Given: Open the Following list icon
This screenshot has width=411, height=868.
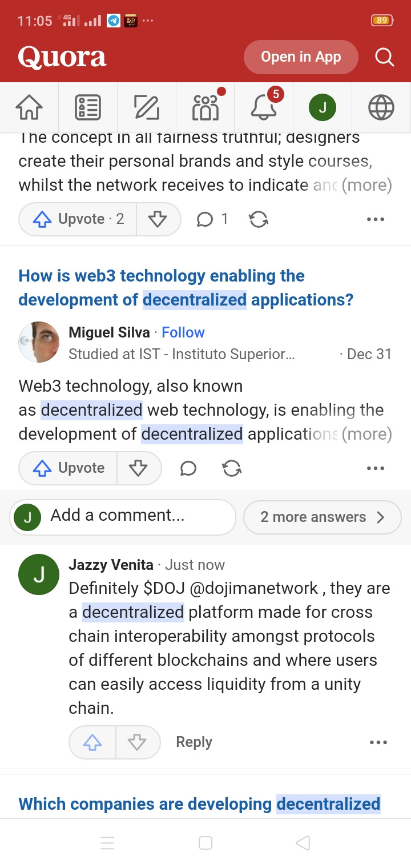Looking at the screenshot, I should click(88, 107).
